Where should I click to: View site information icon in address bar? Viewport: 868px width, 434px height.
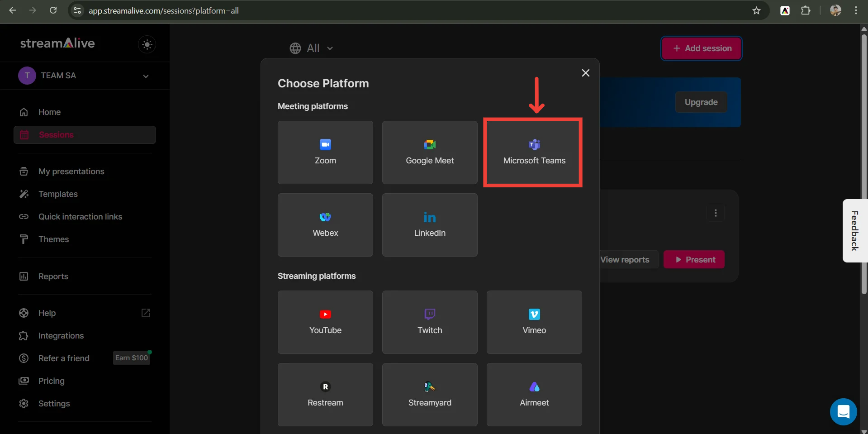[x=77, y=10]
